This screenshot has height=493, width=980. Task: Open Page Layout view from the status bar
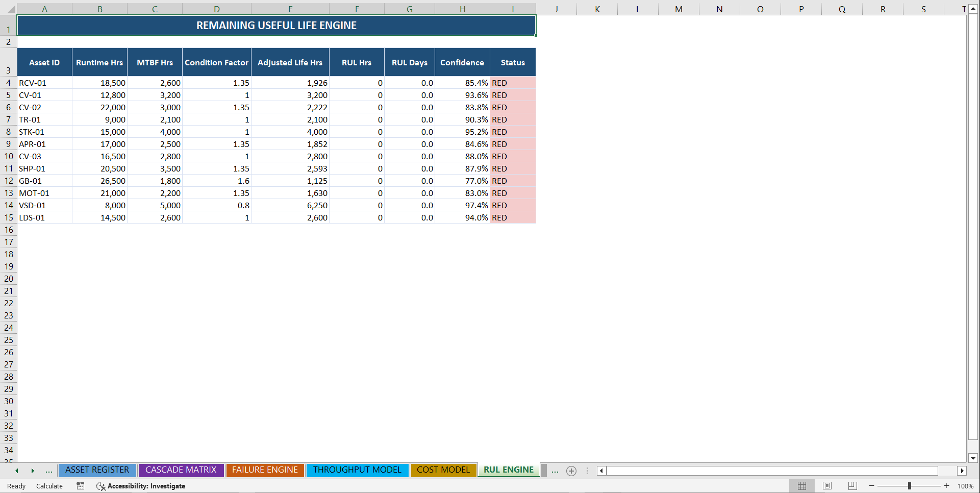827,486
